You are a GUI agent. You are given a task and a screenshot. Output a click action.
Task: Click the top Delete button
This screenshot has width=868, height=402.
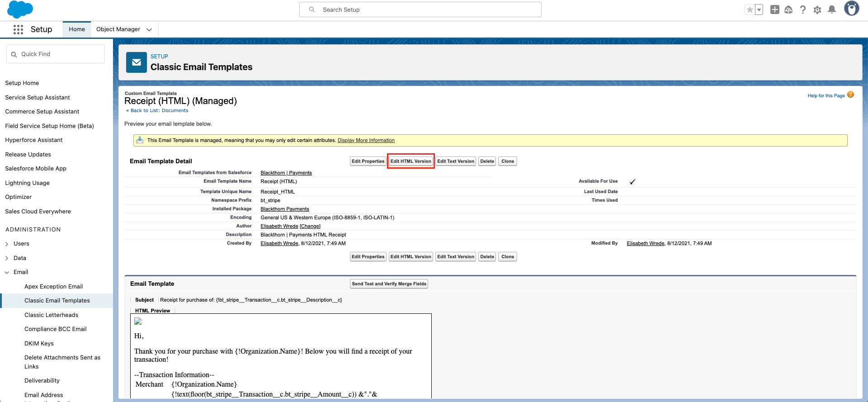click(x=487, y=161)
